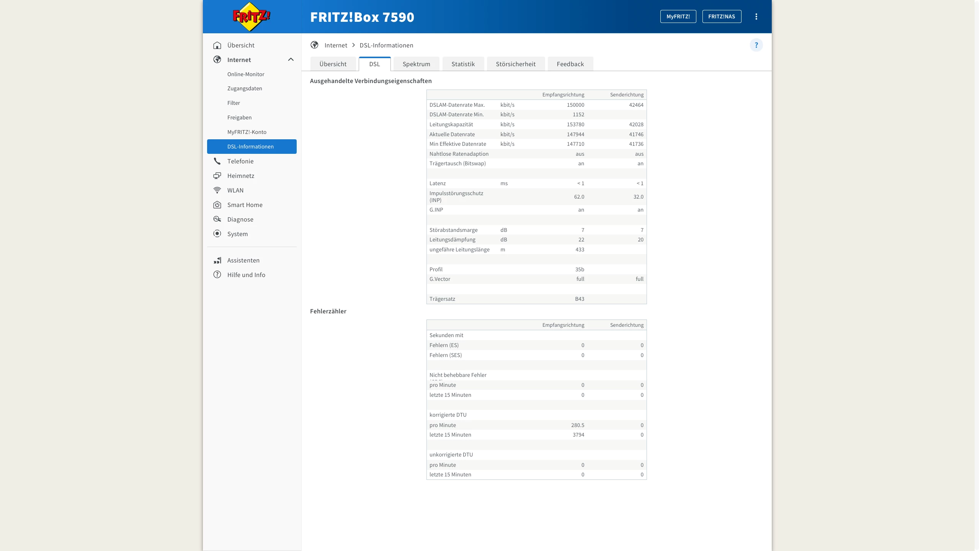Collapse the Internet menu chevron
This screenshot has height=551, width=980.
point(291,60)
